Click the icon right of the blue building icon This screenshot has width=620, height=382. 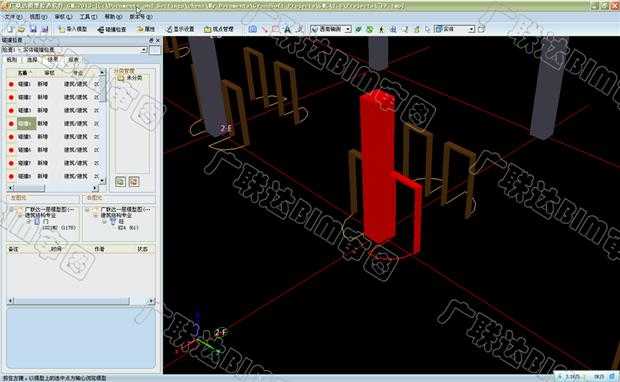point(405,29)
